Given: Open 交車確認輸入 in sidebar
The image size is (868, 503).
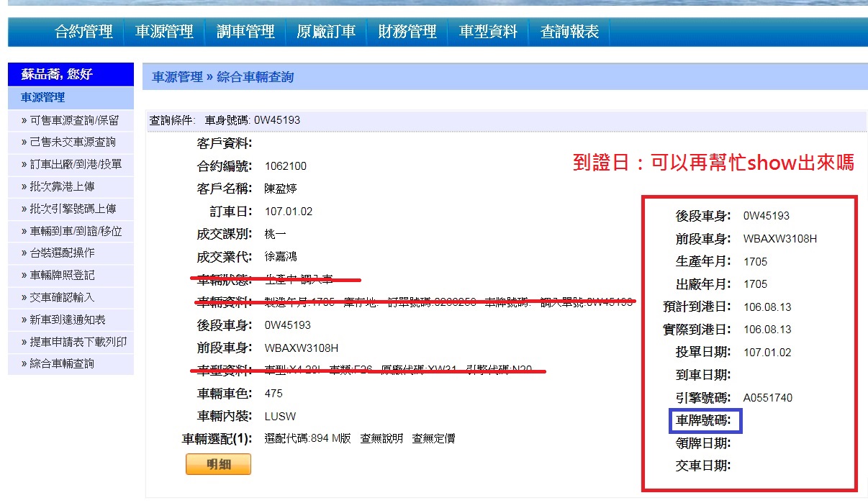Looking at the screenshot, I should pos(62,297).
